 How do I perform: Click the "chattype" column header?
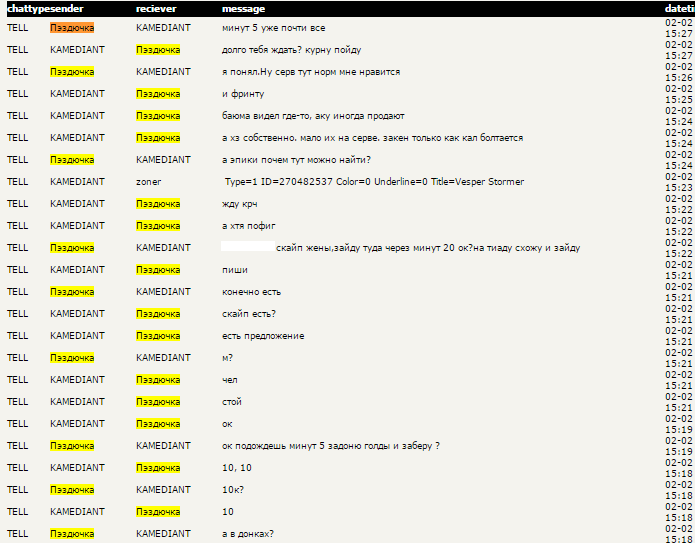click(x=25, y=8)
